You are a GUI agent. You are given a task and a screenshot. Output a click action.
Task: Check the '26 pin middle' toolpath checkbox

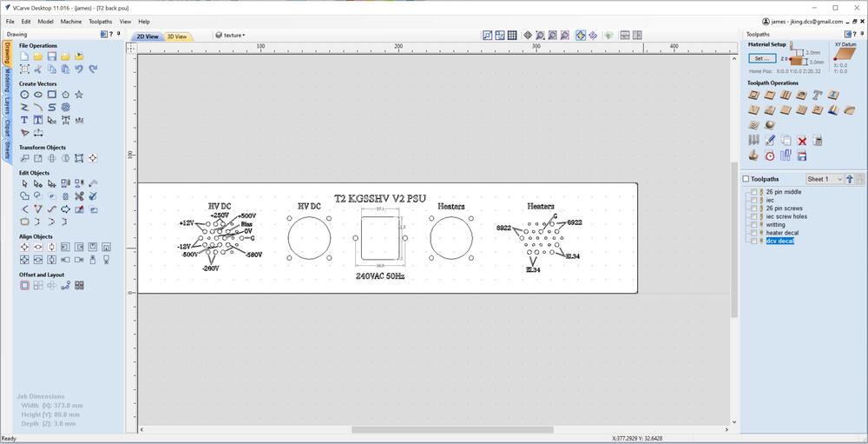coord(753,192)
